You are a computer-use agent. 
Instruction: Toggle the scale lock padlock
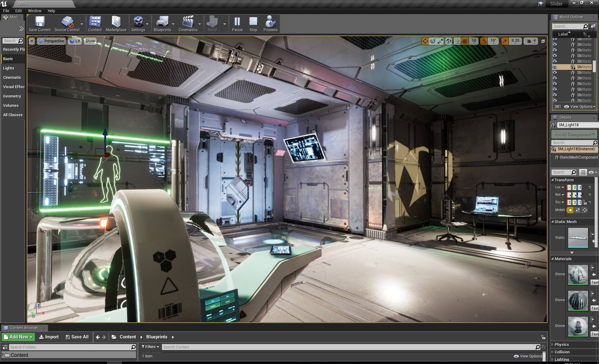tap(585, 202)
